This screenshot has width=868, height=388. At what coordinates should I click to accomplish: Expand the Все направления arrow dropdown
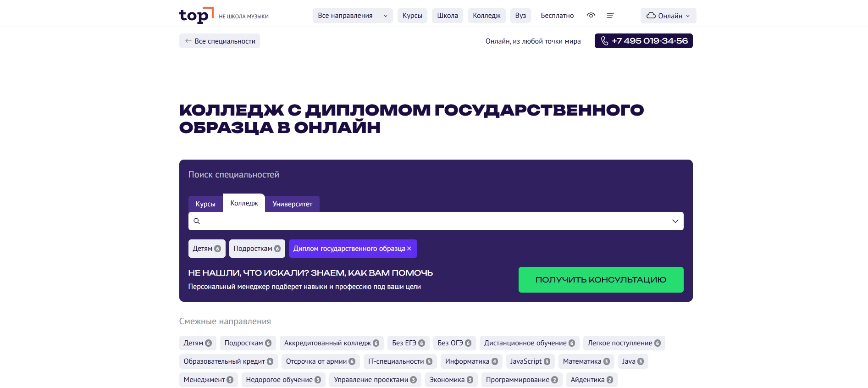[x=386, y=16]
